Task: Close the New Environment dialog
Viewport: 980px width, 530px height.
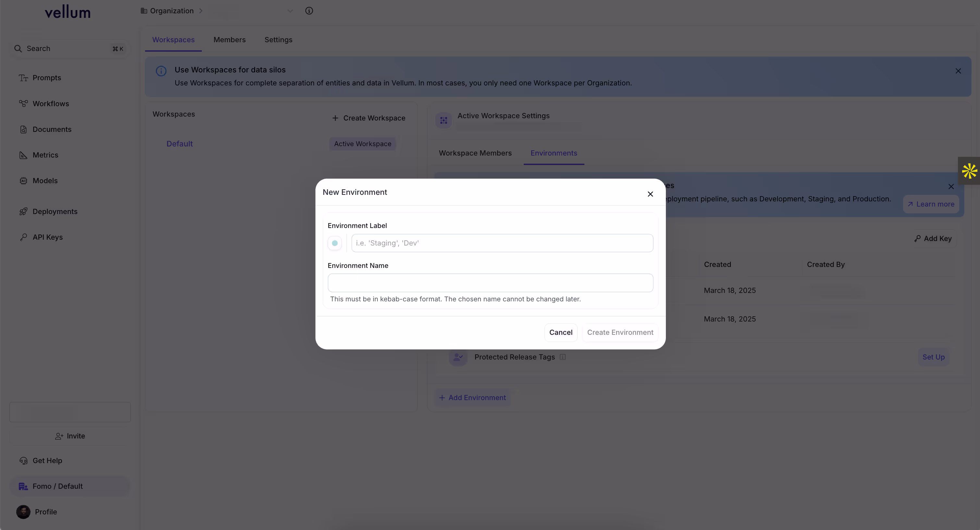Action: click(x=650, y=194)
